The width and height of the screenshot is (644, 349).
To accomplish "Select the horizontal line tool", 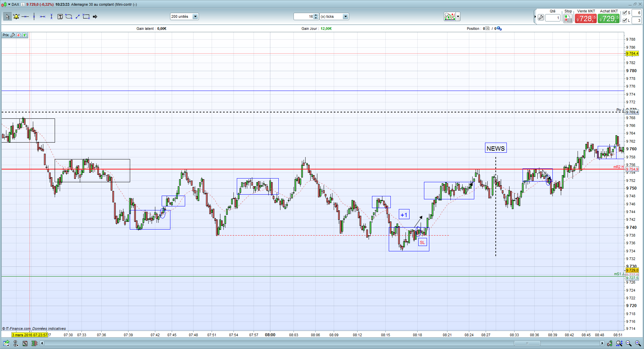I will pyautogui.click(x=25, y=16).
